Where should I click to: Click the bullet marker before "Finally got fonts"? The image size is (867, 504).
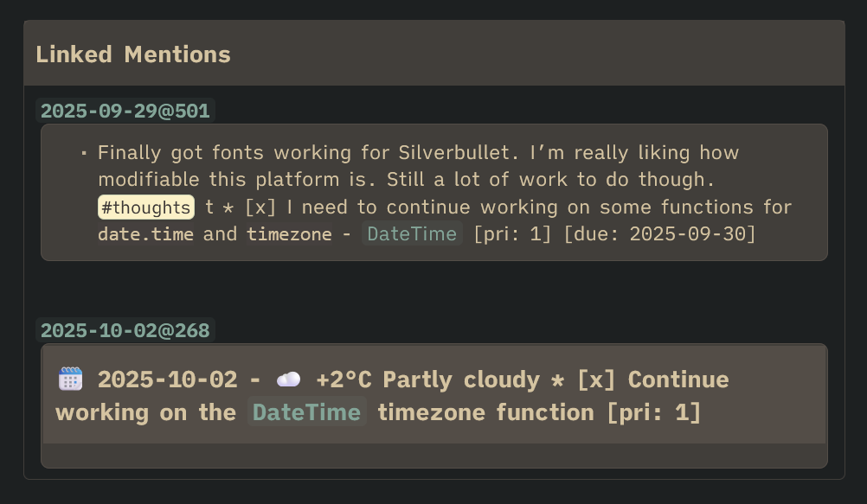(84, 154)
